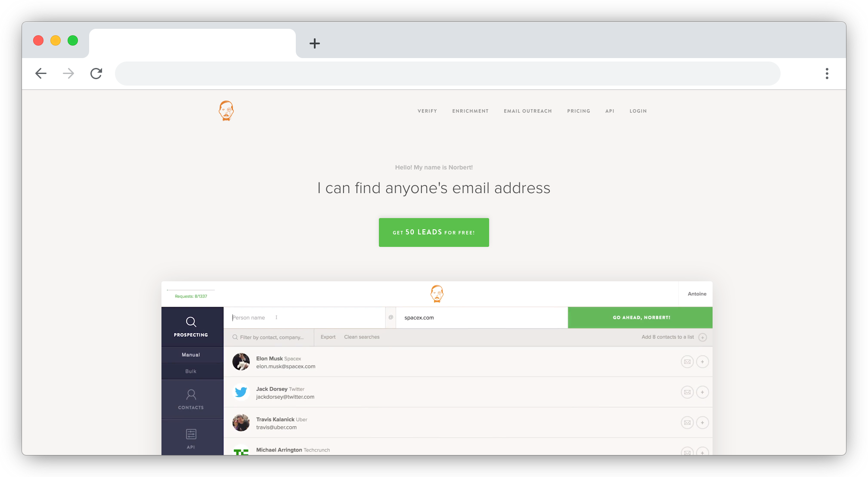Click the macOS green fullscreen button

[73, 40]
